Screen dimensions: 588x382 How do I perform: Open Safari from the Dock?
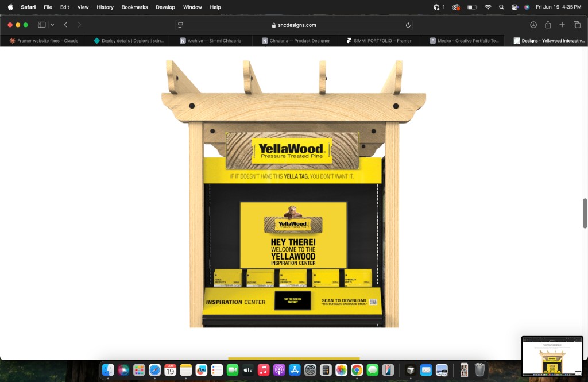154,370
